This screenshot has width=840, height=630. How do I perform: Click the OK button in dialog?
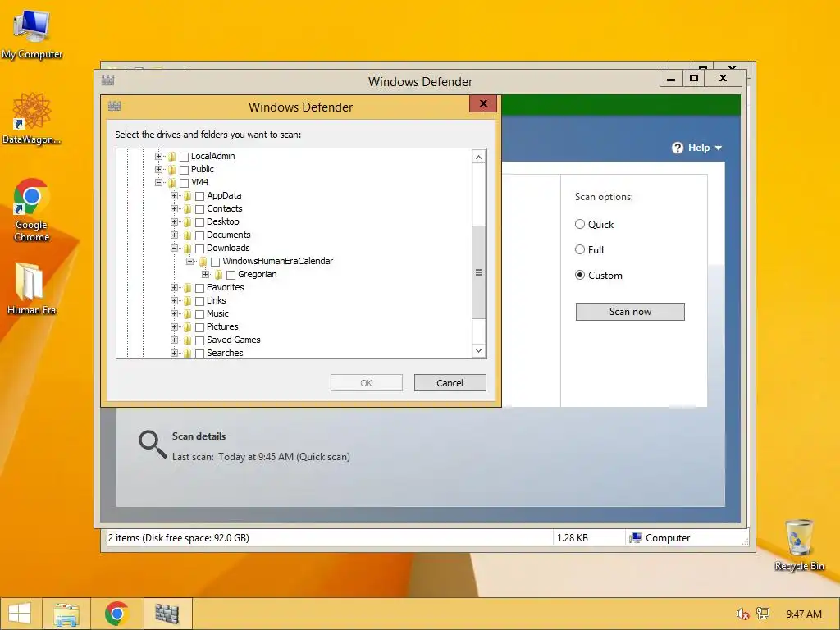pyautogui.click(x=367, y=383)
